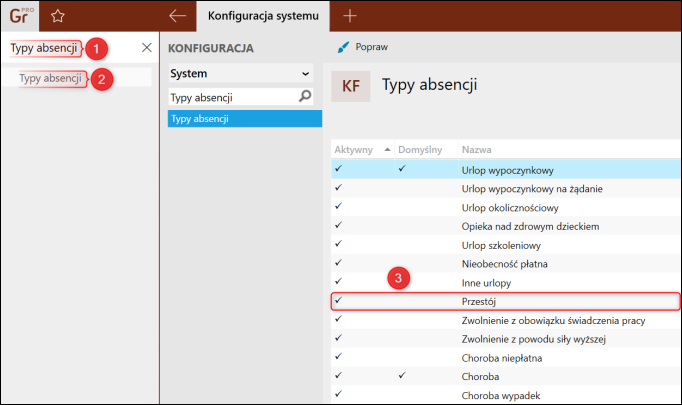Sort by Nazwa column header
The image size is (682, 405).
click(477, 150)
